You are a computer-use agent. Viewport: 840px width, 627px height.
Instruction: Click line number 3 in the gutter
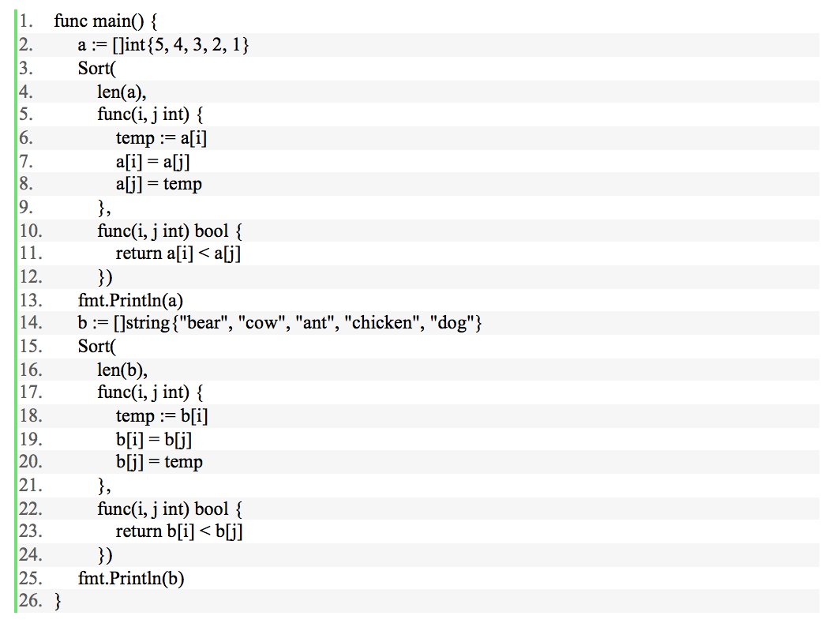coord(26,68)
